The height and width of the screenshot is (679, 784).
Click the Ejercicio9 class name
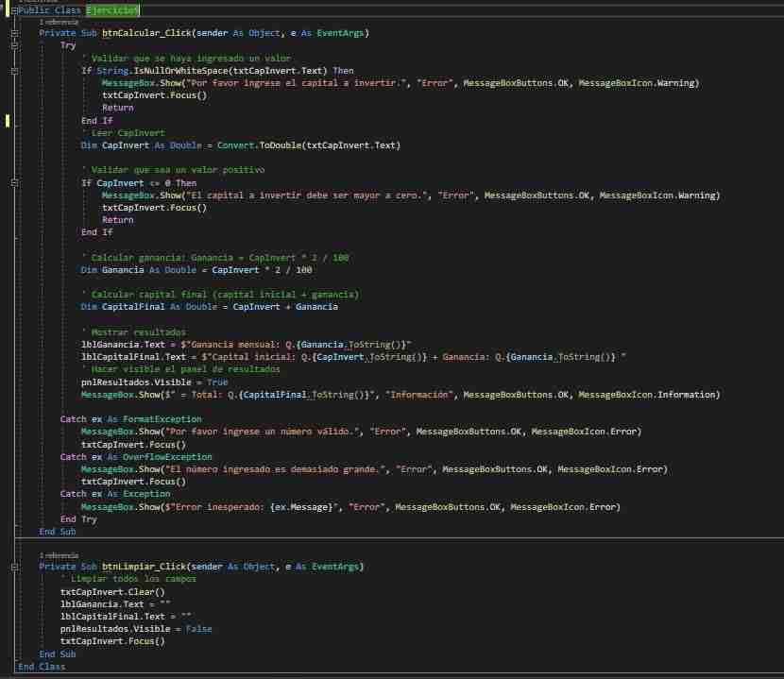(111, 9)
